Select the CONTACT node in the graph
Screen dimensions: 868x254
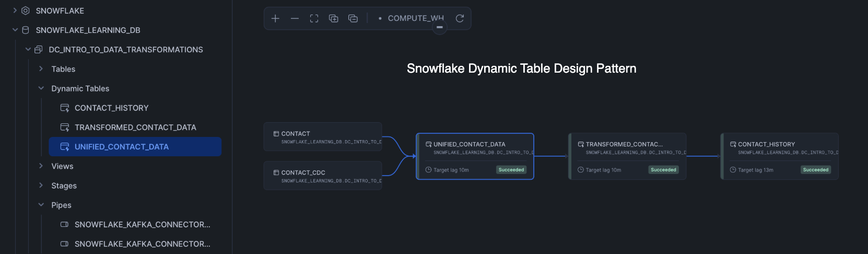[x=323, y=137]
